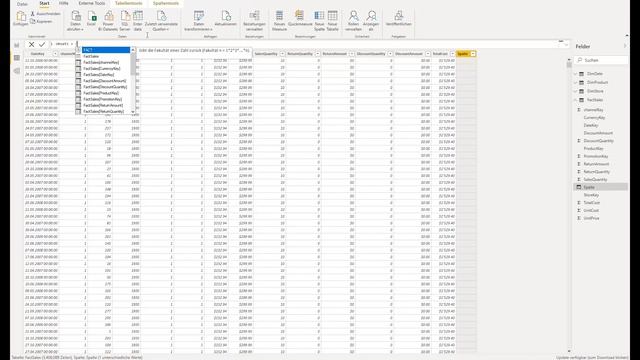Click the Aktualisieren refresh icon
Screen dimensions: 640x360
pyautogui.click(x=226, y=16)
